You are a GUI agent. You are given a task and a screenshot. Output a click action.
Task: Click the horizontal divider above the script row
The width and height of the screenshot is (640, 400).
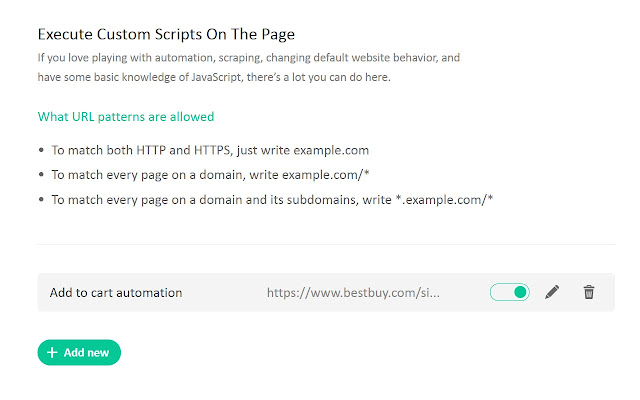click(326, 244)
